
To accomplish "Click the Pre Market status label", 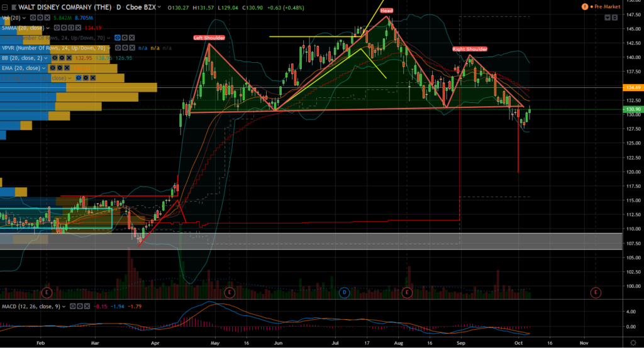I will tap(607, 6).
